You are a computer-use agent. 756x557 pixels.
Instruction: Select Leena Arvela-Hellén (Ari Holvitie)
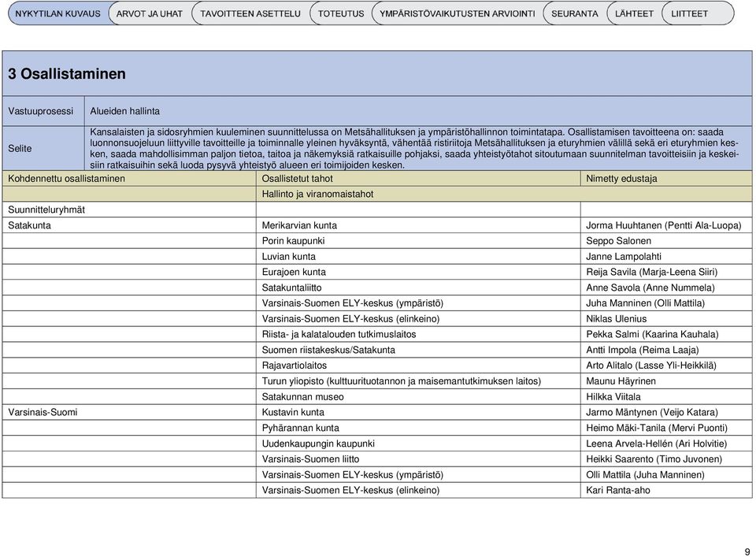666,444
